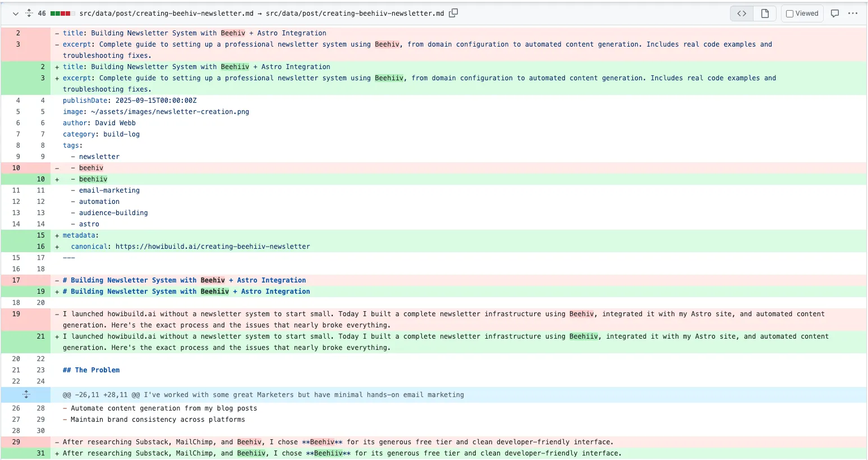The height and width of the screenshot is (460, 868).
Task: Mark the file as Viewed
Action: [802, 13]
